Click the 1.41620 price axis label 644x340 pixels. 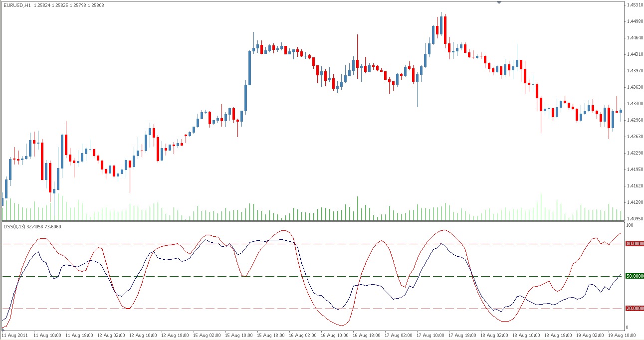click(x=634, y=186)
